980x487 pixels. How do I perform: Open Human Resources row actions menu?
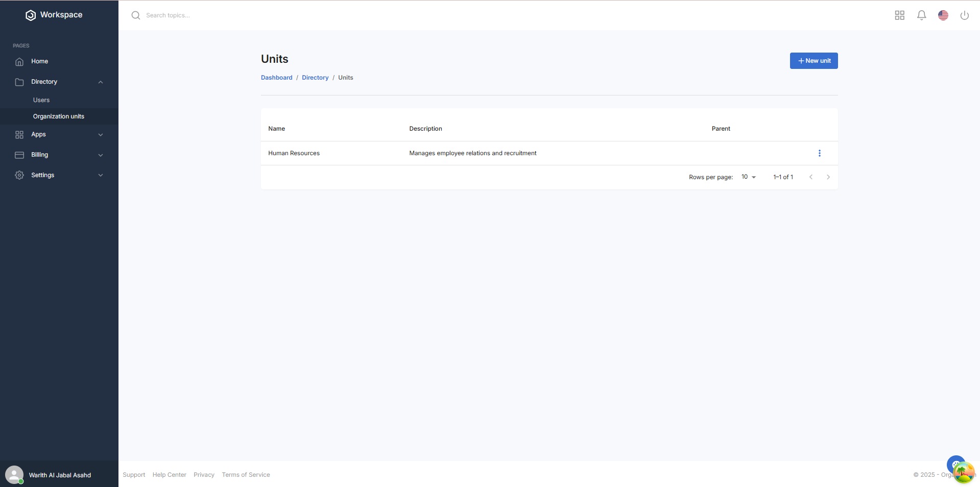[x=819, y=153]
